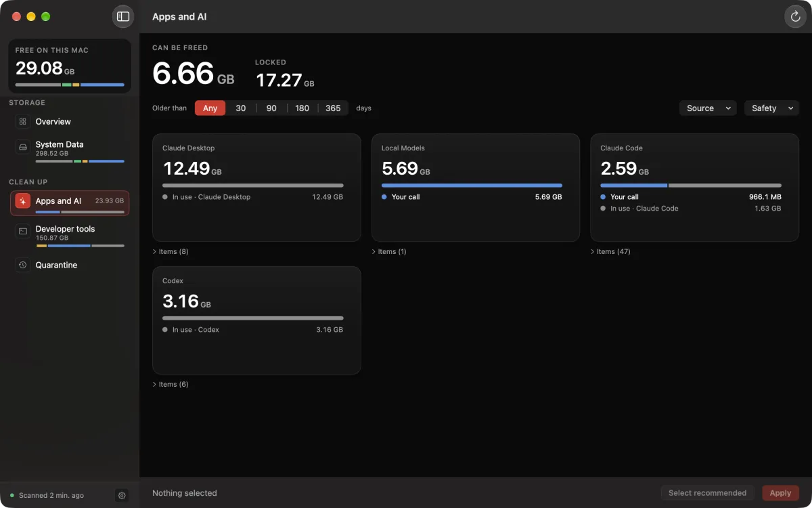
Task: Toggle the sidebar with the panel icon
Action: point(123,16)
